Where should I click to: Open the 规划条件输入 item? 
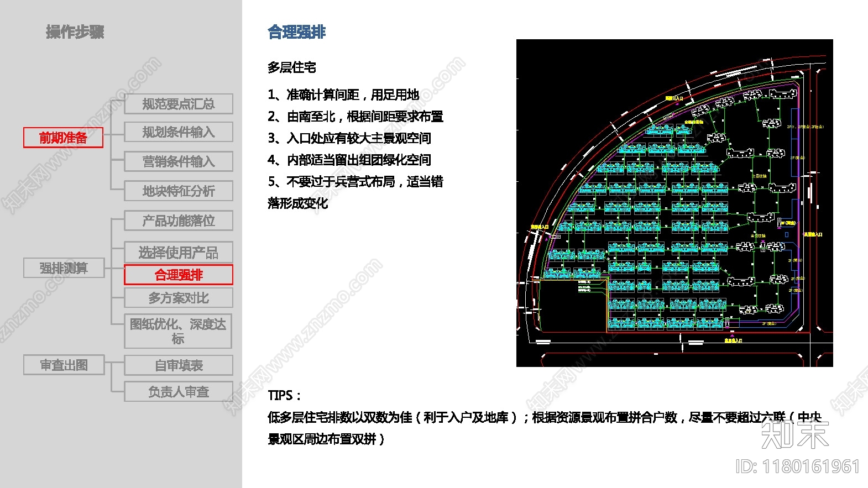(x=179, y=132)
